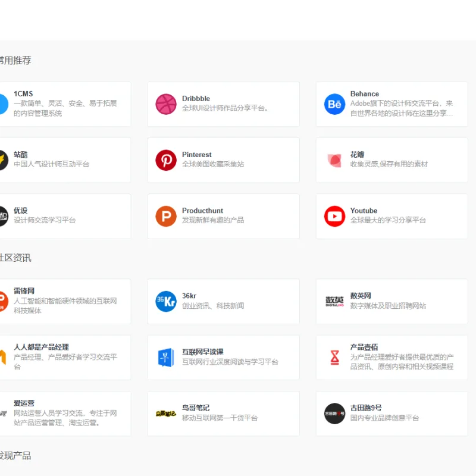Screen dimensions: 476x476
Task: Open the 人人都是产品经理 title link
Action: point(41,347)
